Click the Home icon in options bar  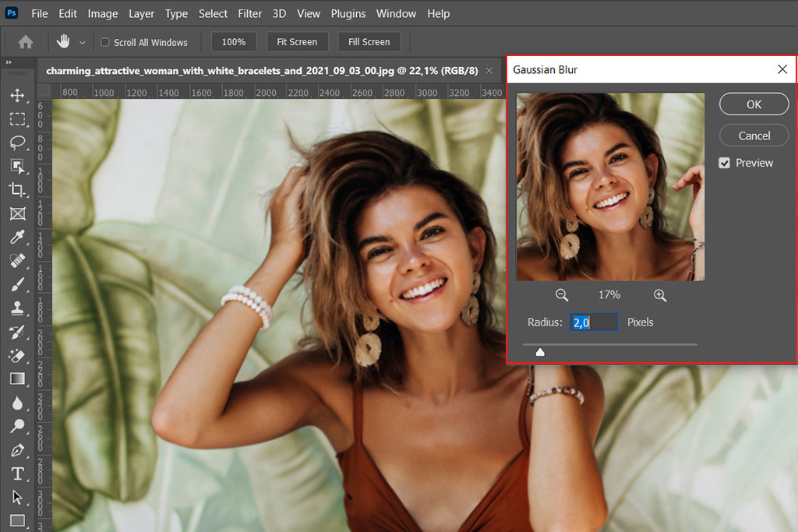point(26,42)
